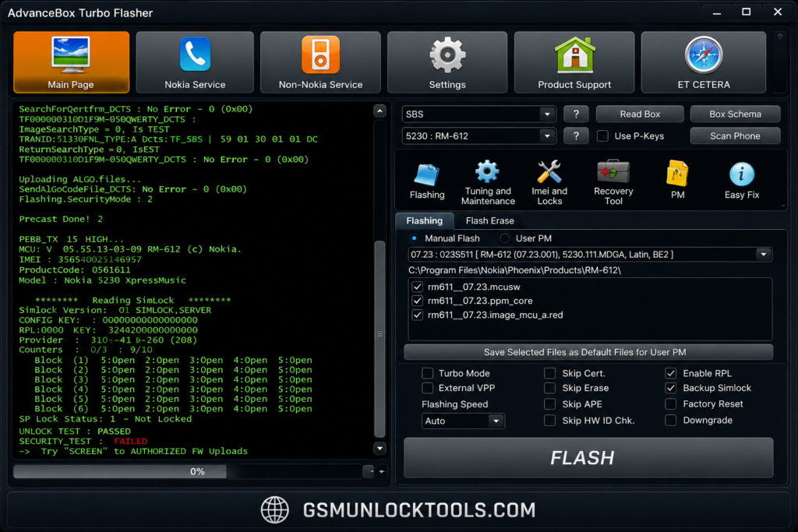Open Imei and Locks tools icon
This screenshot has height=532, width=798.
(x=549, y=172)
